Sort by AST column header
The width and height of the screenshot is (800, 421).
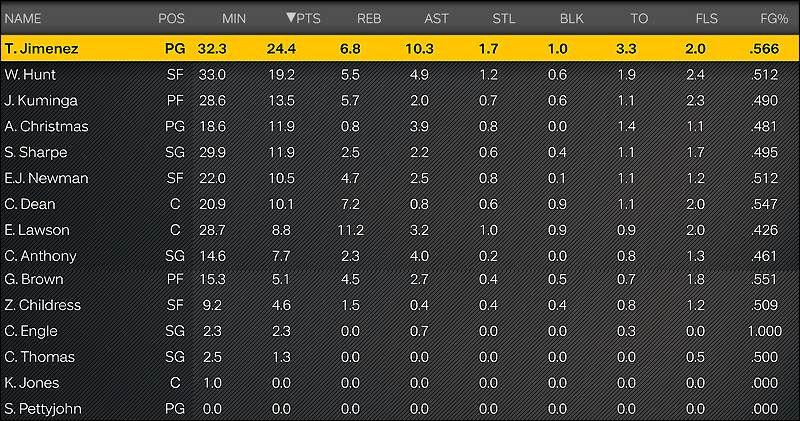tap(436, 19)
